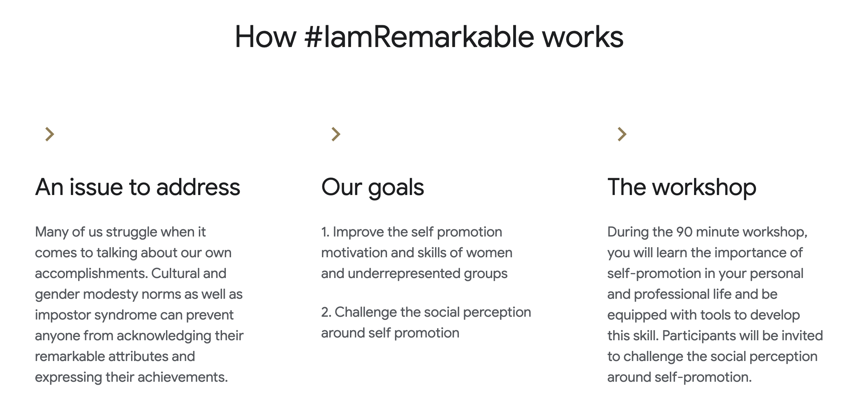This screenshot has height=417, width=868.
Task: Click the line around self promotion in goals
Action: click(x=390, y=333)
